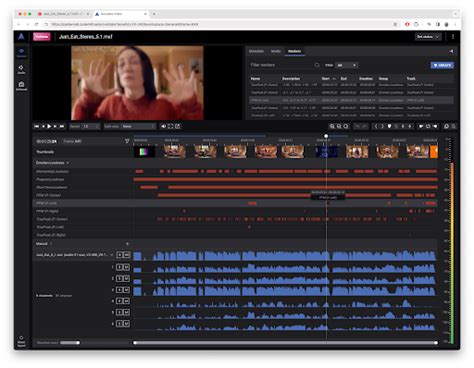Collapse the right panel with arrow icon
The width and height of the screenshot is (474, 368).
(x=451, y=51)
